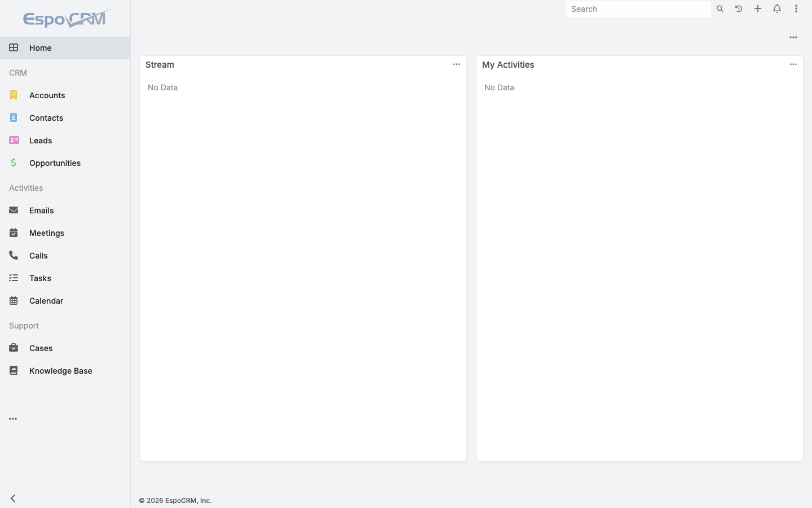Click the EspoCRM logo
The width and height of the screenshot is (812, 508).
(67, 19)
